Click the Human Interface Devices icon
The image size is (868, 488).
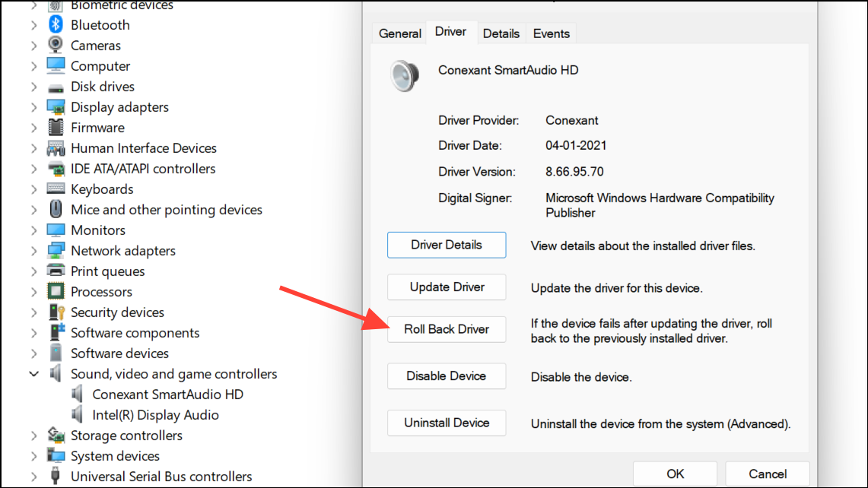[56, 147]
